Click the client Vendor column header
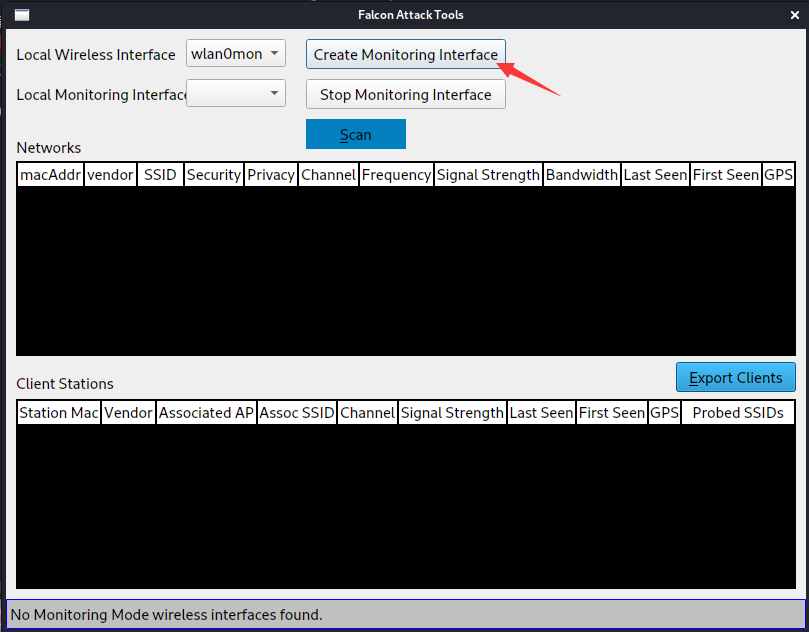809x632 pixels. 128,413
